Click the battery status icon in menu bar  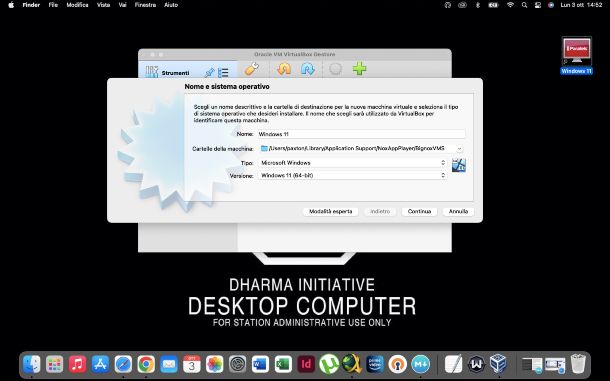pos(493,5)
